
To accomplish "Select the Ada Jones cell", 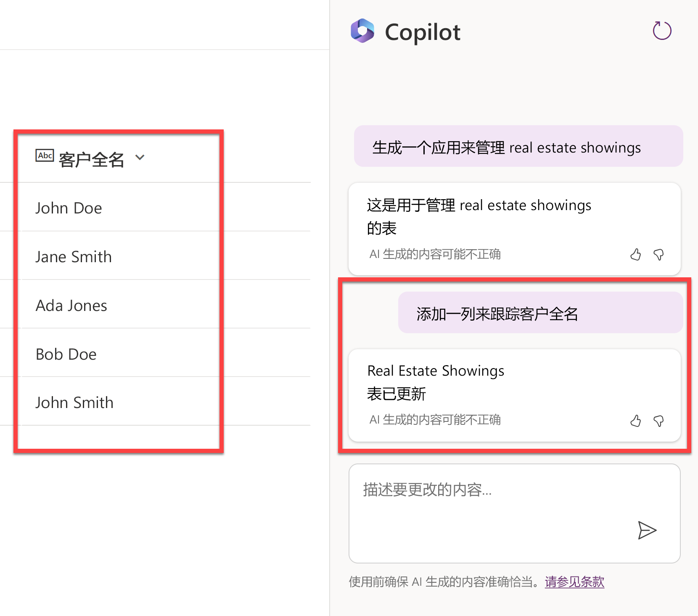I will point(71,305).
